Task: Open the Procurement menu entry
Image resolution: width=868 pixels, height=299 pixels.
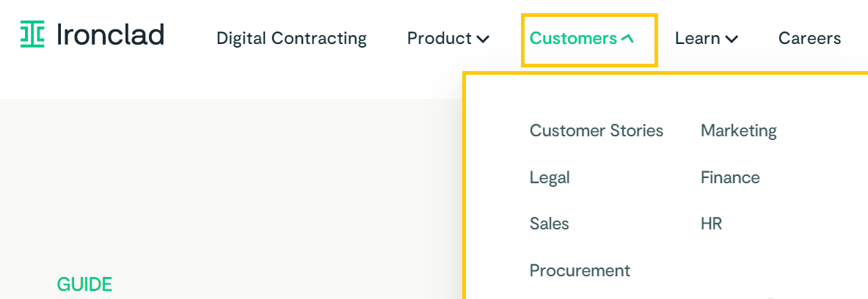Action: (580, 270)
